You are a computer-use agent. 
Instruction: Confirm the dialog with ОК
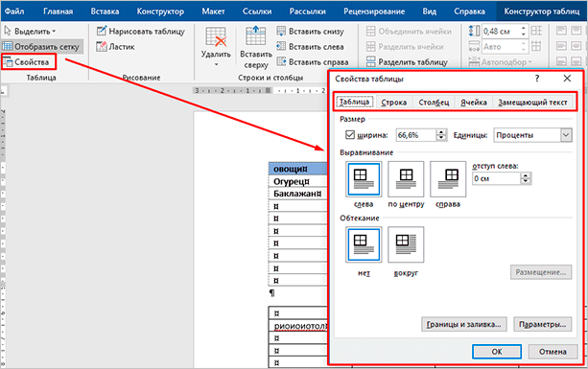tap(497, 352)
